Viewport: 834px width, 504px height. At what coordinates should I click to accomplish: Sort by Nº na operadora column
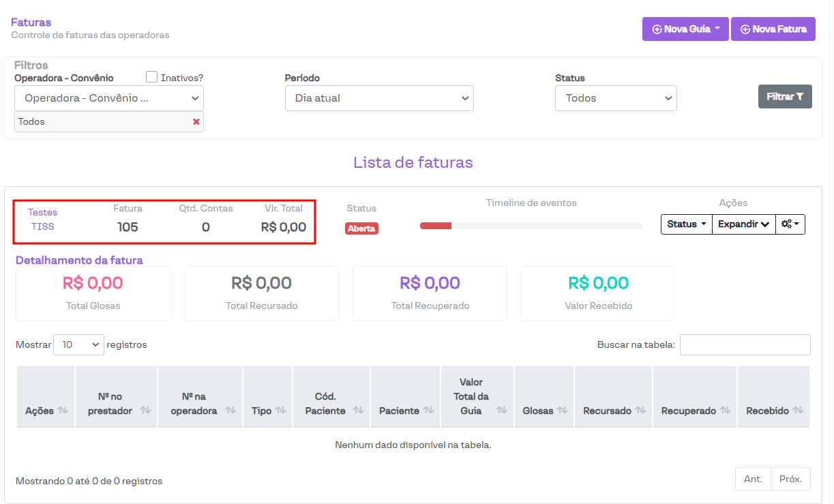point(230,411)
